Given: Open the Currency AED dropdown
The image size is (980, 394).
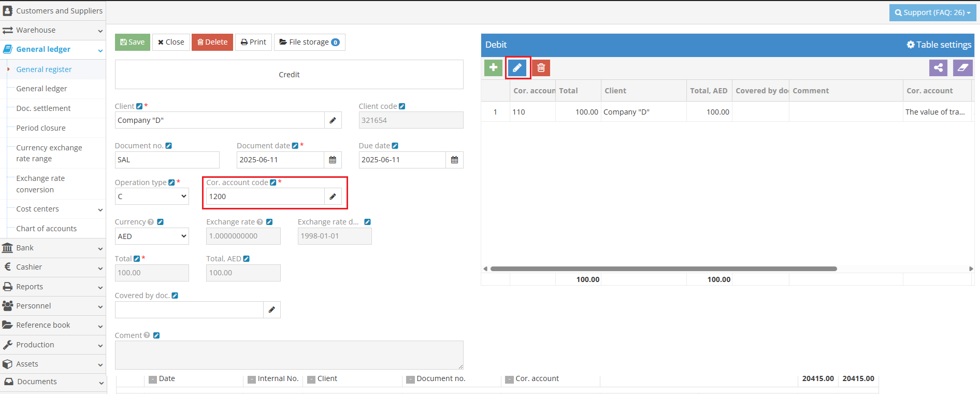Looking at the screenshot, I should [152, 236].
